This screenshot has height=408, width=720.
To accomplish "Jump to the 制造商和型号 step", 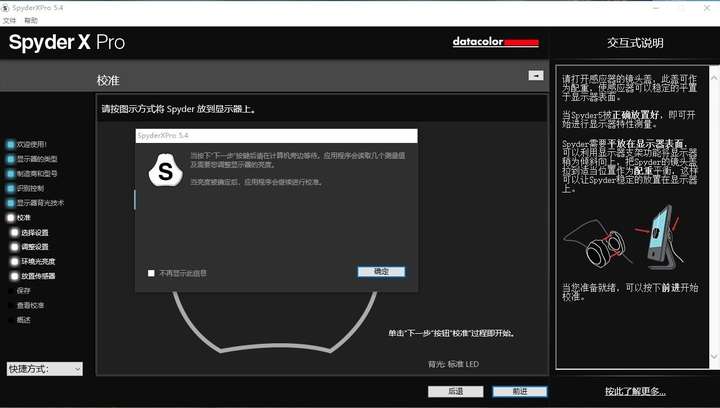I will 32,173.
